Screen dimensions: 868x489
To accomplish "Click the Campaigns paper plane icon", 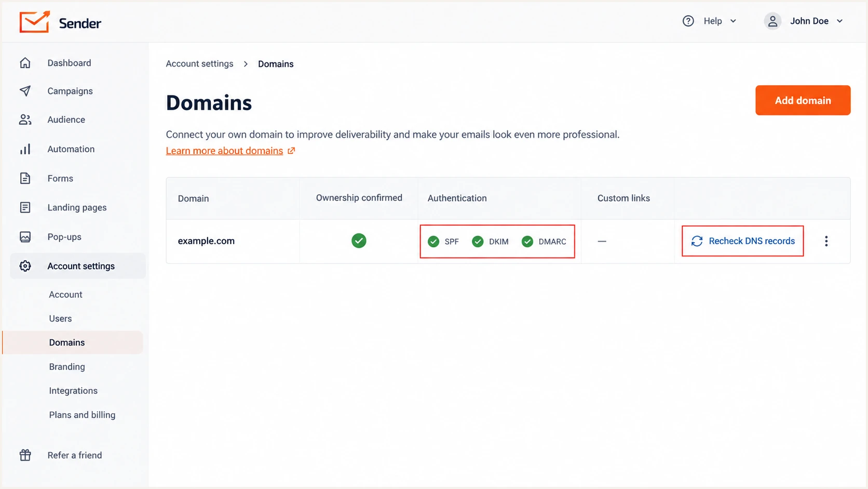I will [x=25, y=91].
